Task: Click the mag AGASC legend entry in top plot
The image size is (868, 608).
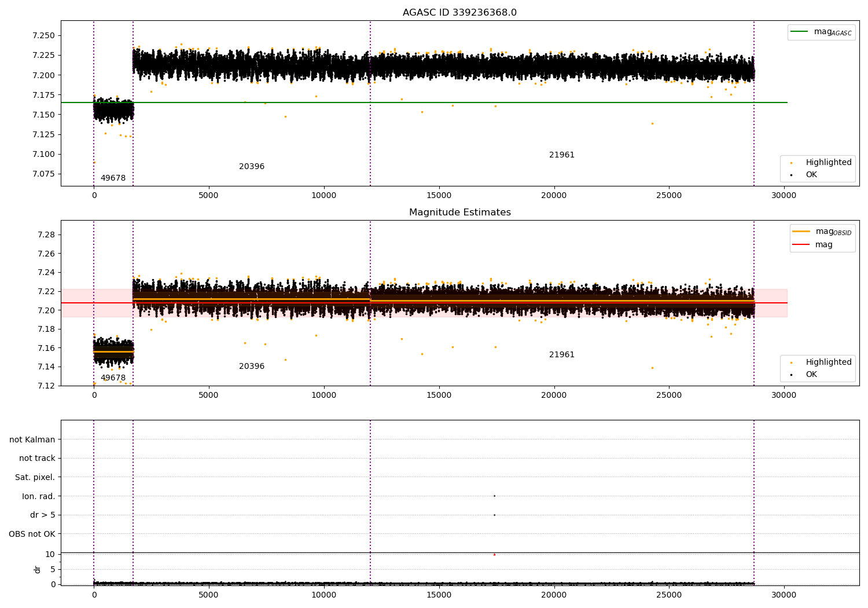Action: 821,32
